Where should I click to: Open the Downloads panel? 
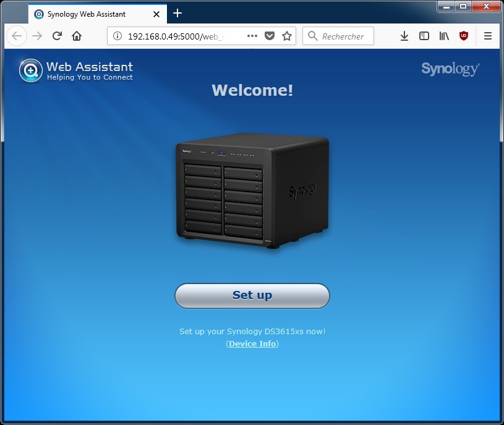404,36
